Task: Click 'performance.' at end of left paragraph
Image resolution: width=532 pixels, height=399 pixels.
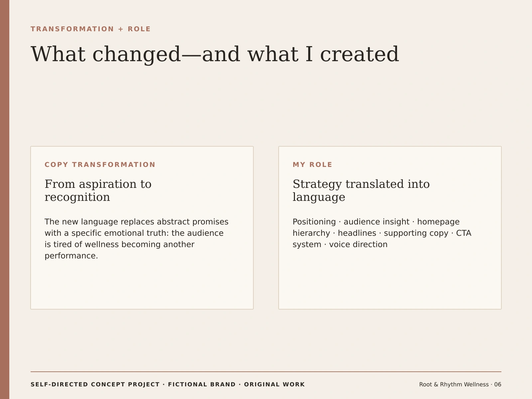Action: [71, 256]
